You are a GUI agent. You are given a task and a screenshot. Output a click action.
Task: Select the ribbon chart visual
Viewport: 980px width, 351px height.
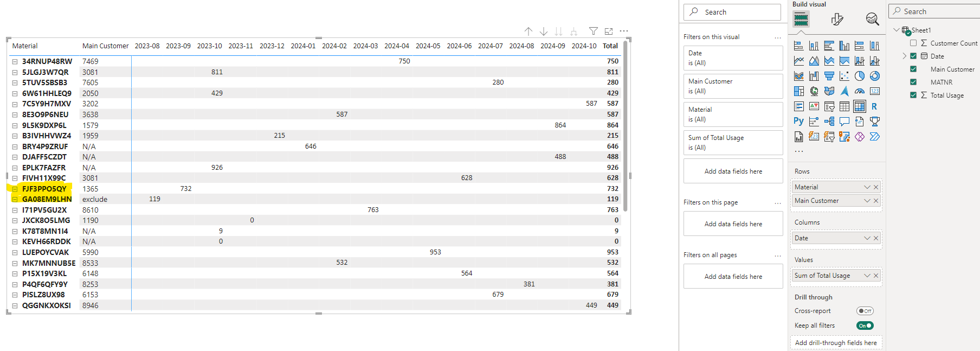pos(798,76)
